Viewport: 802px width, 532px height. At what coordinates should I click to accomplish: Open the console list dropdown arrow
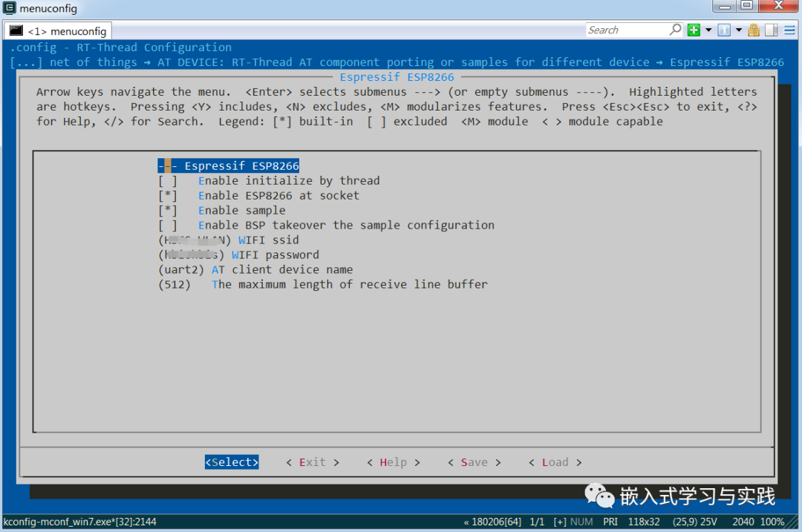[739, 30]
